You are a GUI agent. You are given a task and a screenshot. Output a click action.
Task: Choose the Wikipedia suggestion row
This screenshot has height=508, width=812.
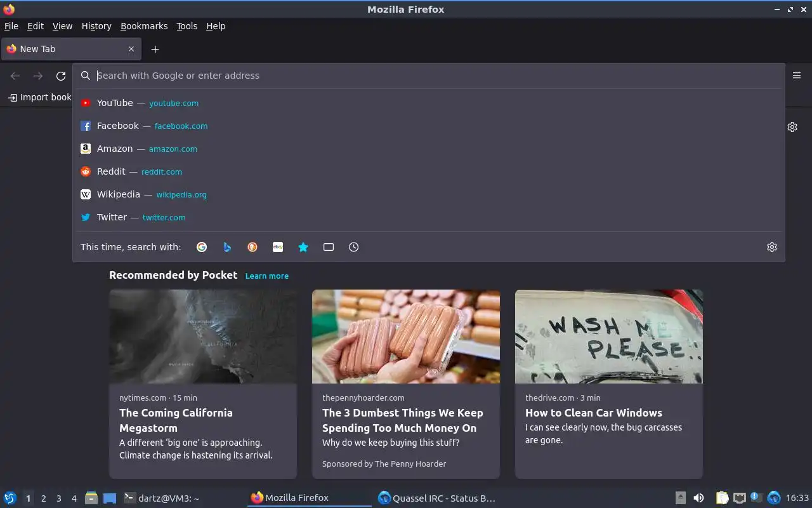coord(429,194)
